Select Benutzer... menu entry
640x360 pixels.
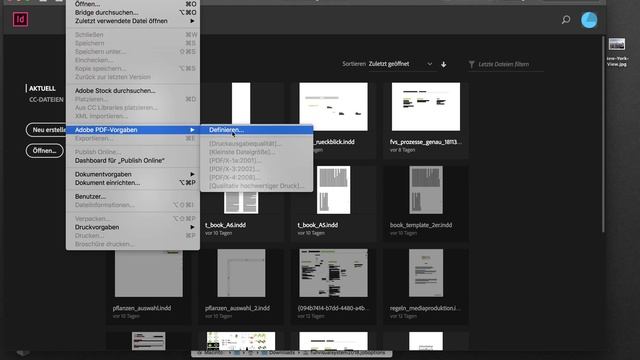click(133, 196)
